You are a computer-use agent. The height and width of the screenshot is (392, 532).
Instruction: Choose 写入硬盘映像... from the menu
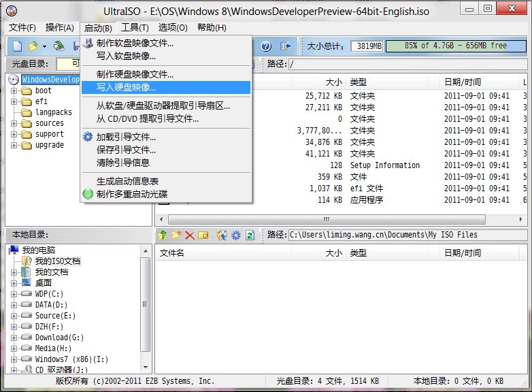(166, 87)
